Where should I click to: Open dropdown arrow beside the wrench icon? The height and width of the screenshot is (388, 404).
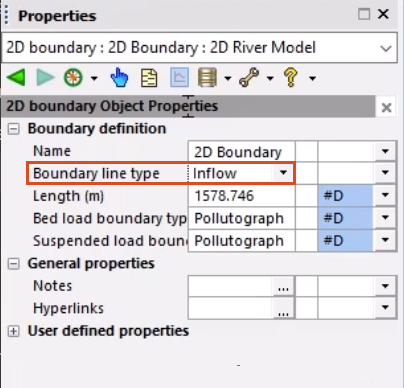[x=270, y=79]
